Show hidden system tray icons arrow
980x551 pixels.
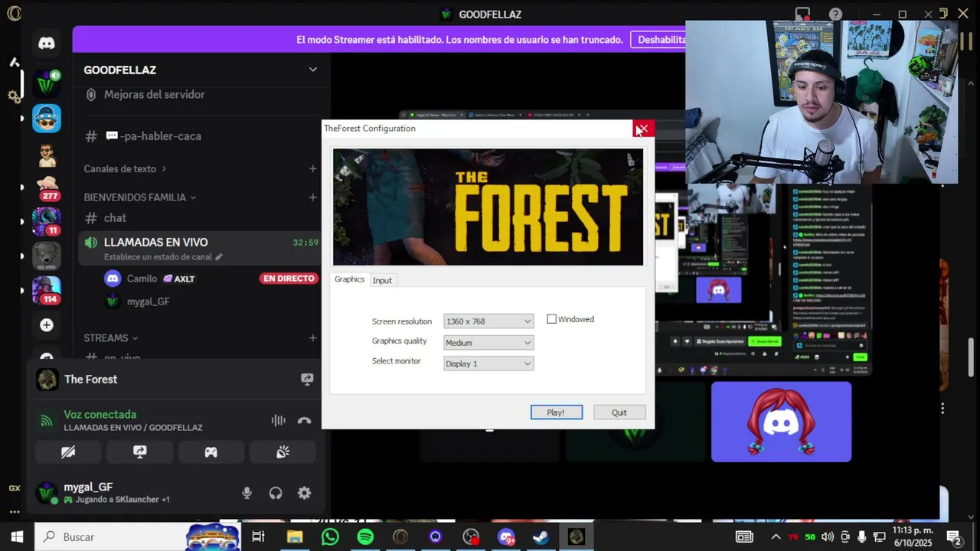point(776,537)
